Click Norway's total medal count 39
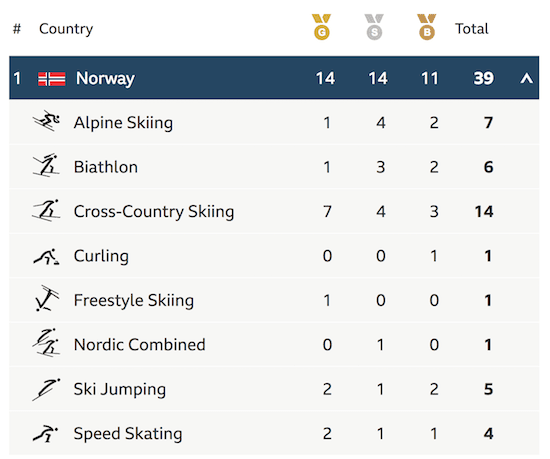 pos(484,78)
